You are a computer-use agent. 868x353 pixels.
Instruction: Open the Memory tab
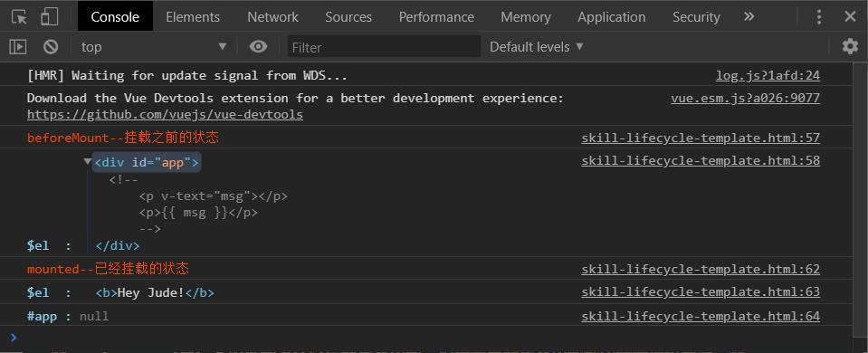tap(525, 17)
